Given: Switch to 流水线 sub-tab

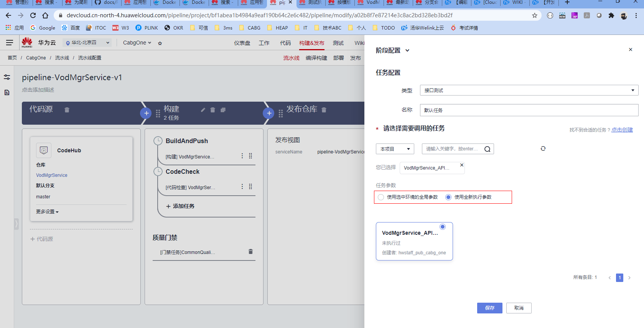Looking at the screenshot, I should click(x=292, y=58).
